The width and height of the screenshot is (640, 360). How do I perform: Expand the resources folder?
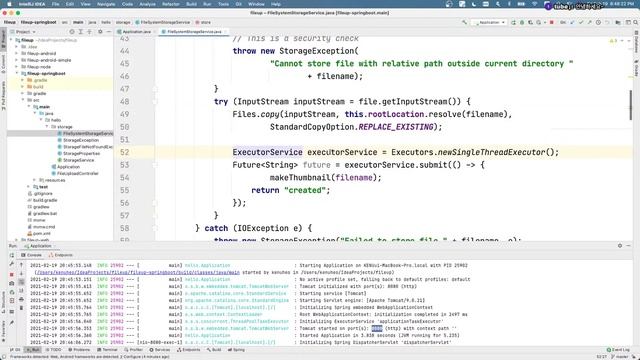[x=34, y=180]
